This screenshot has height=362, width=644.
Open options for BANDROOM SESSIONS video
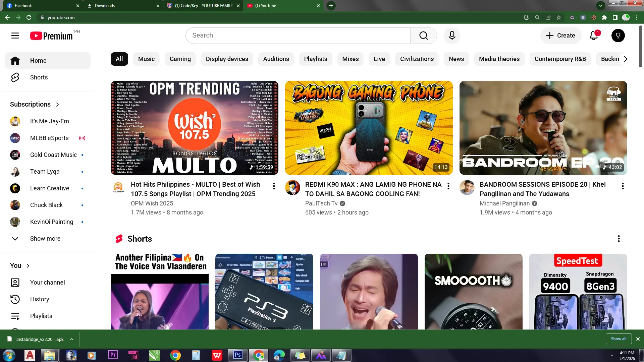click(623, 186)
